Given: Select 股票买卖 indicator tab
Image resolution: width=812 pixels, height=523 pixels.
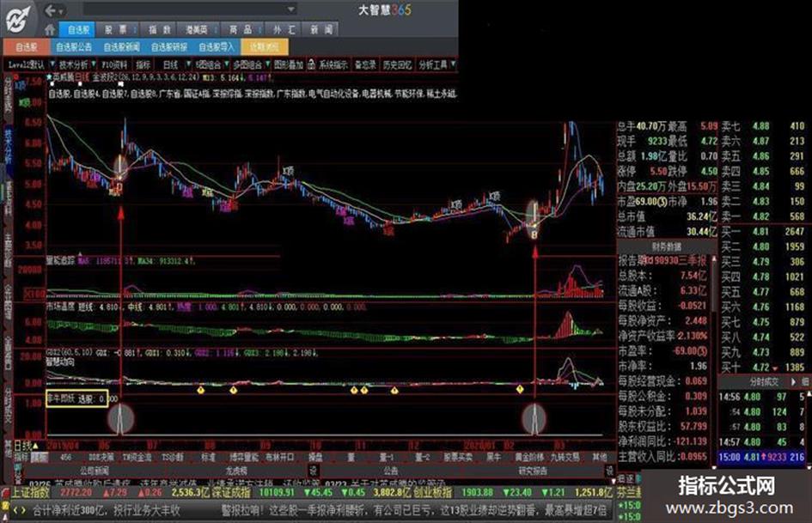Looking at the screenshot, I should [458, 457].
